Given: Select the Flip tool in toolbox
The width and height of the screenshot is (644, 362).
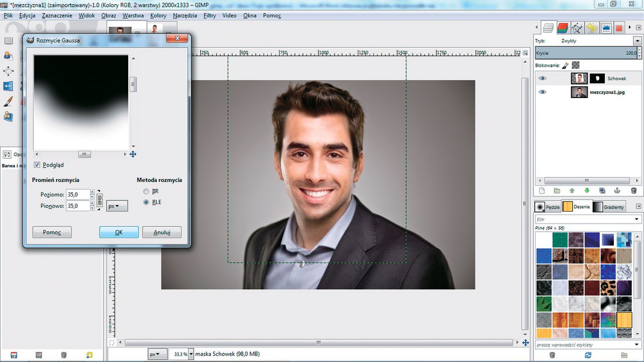Looking at the screenshot, I should pyautogui.click(x=8, y=86).
